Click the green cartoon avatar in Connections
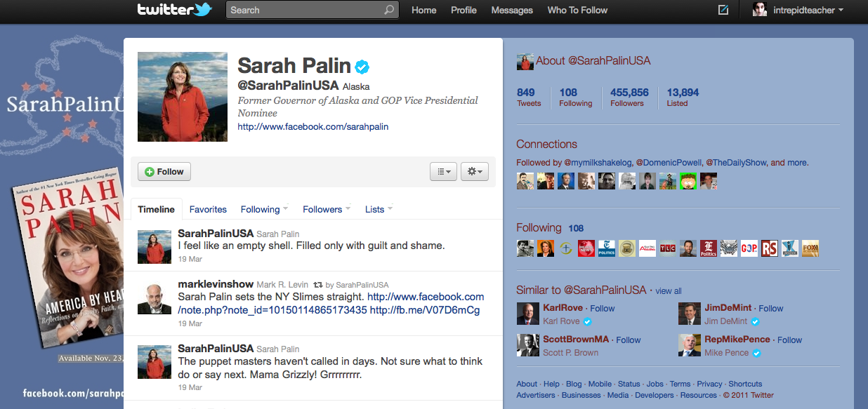Viewport: 868px width, 409px height. click(688, 181)
